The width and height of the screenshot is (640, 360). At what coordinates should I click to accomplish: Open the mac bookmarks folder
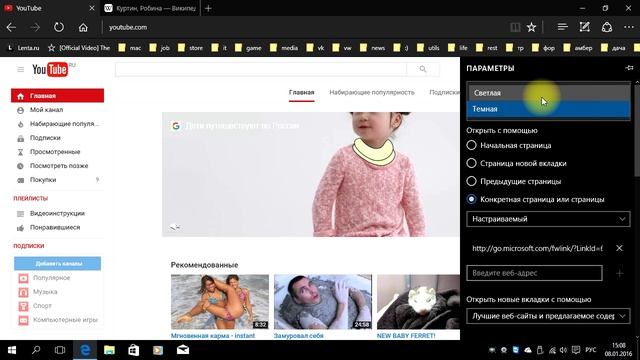pyautogui.click(x=130, y=48)
